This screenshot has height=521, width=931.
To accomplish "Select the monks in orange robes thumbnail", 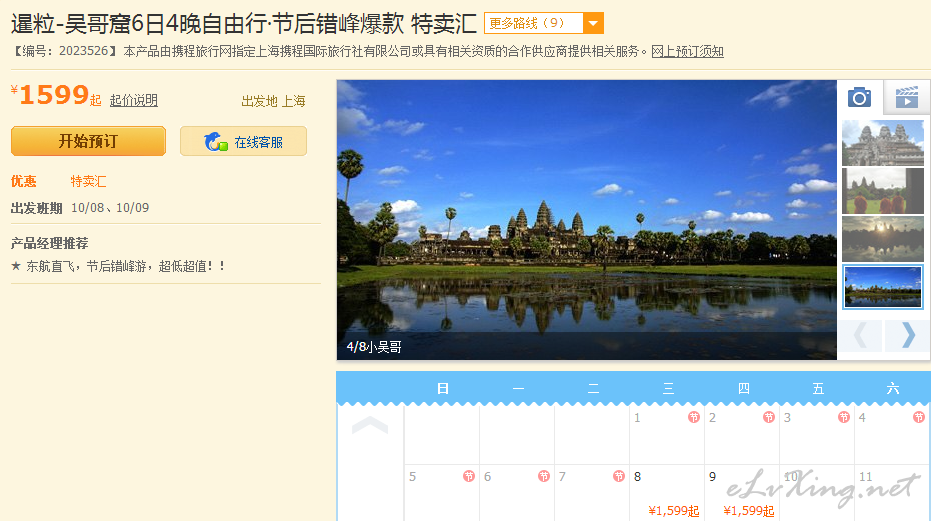I will [883, 191].
